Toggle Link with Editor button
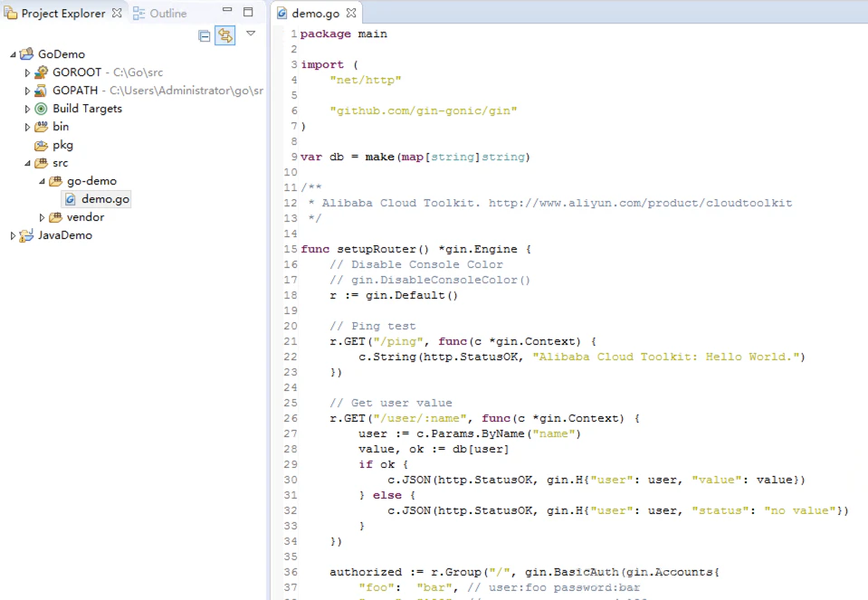This screenshot has width=868, height=600. tap(224, 36)
